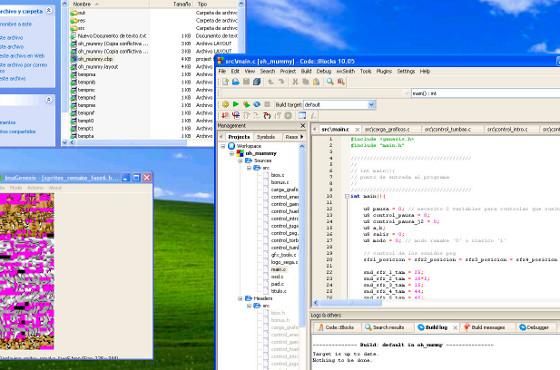Collapse the oh_mummy project node

(x=231, y=153)
